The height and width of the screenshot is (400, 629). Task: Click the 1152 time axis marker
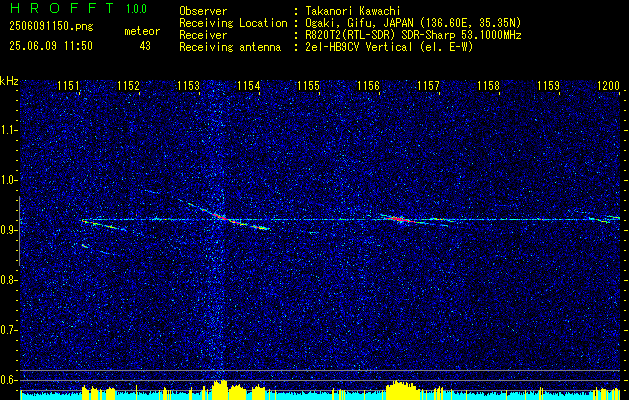tap(128, 85)
